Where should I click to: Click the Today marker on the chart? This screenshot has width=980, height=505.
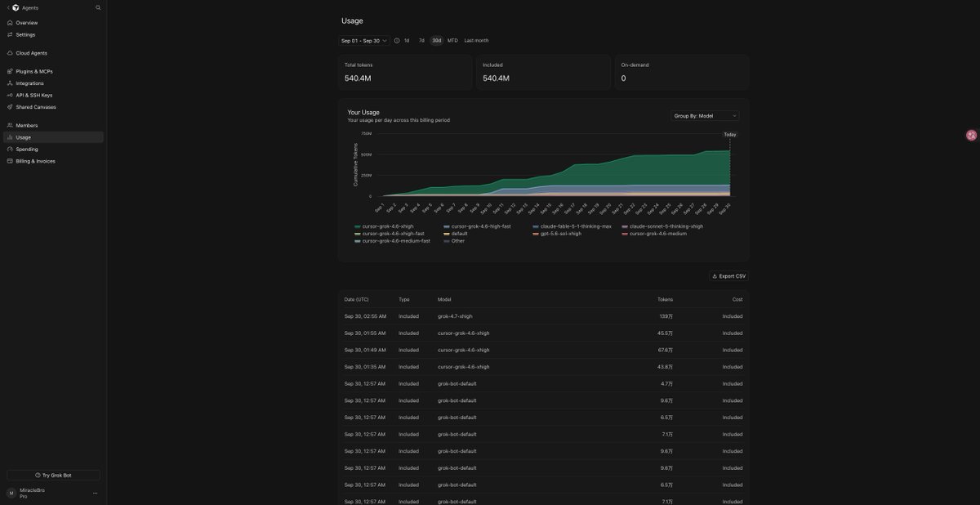pos(730,134)
